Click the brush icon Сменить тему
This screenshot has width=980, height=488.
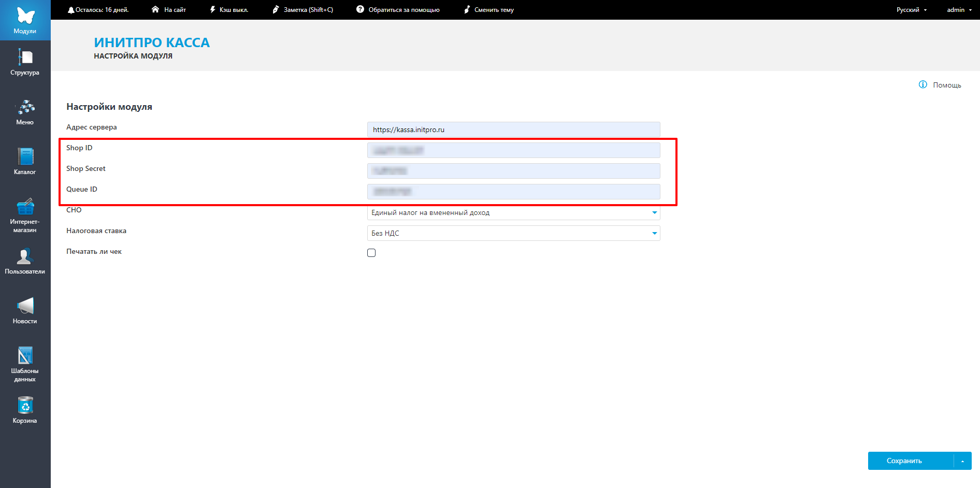[467, 9]
